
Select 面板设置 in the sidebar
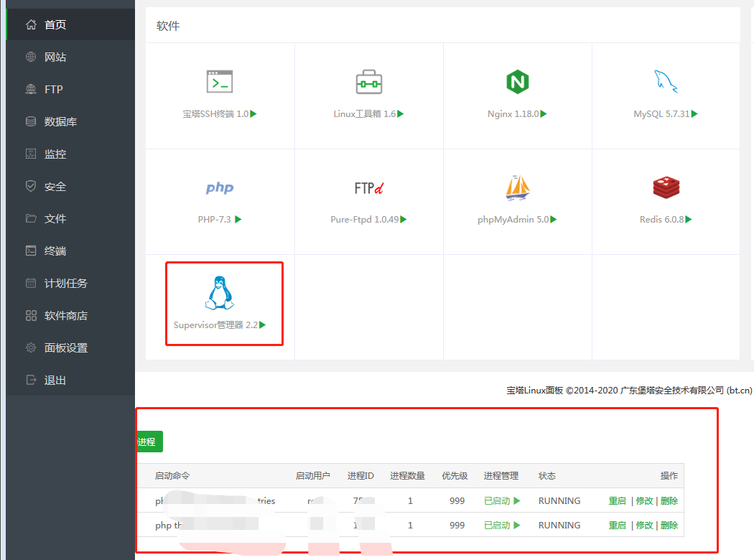pyautogui.click(x=65, y=348)
